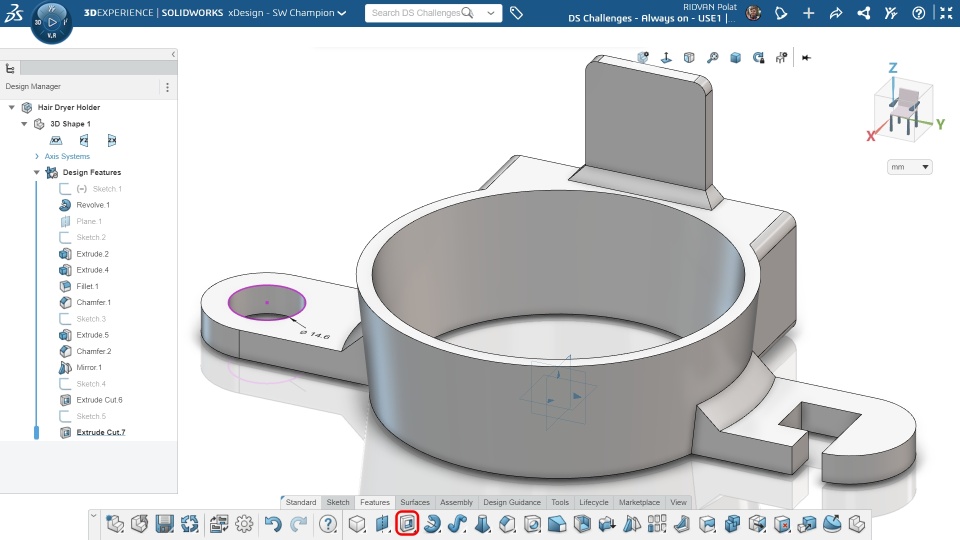Viewport: 960px width, 540px height.
Task: Expand the bottom toolbar collapse chevron
Action: [x=94, y=516]
